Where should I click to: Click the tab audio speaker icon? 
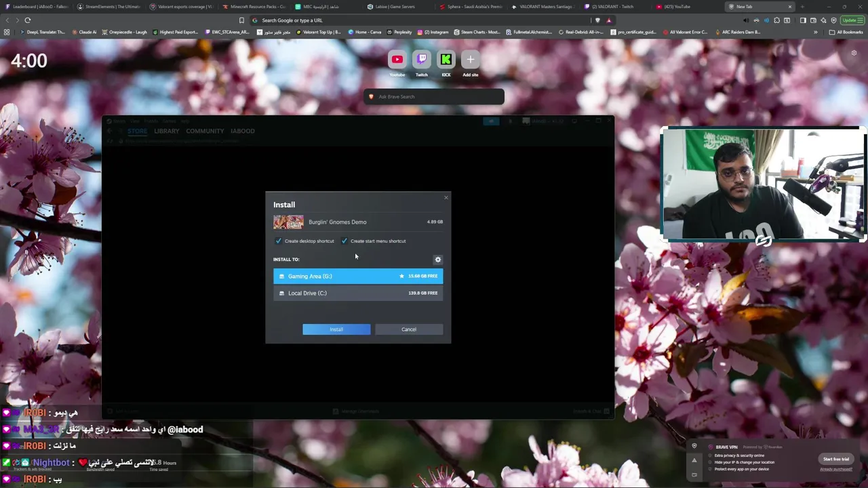point(746,20)
